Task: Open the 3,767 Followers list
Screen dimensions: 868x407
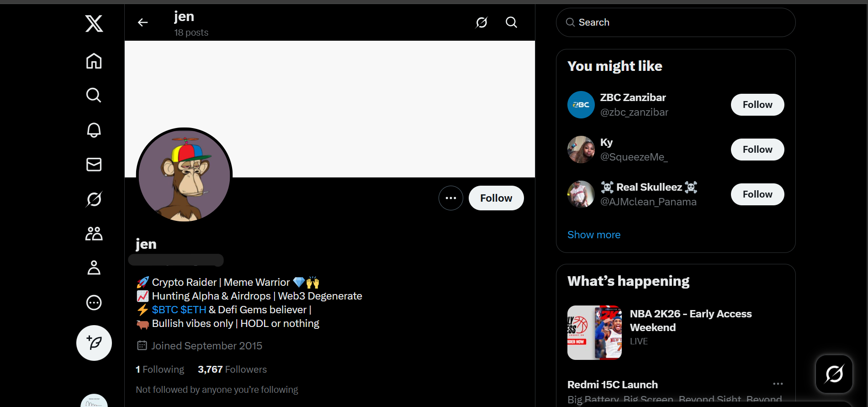Action: (x=232, y=370)
